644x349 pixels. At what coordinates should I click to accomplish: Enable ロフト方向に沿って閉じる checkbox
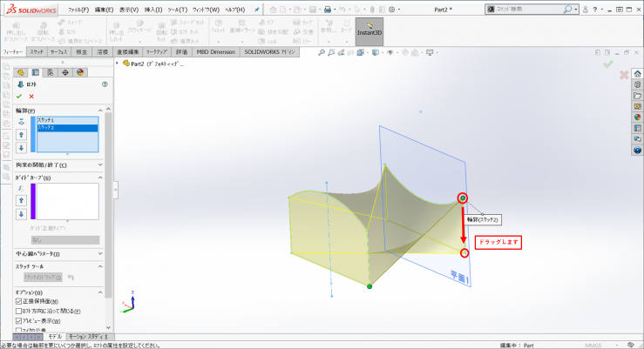pyautogui.click(x=20, y=311)
